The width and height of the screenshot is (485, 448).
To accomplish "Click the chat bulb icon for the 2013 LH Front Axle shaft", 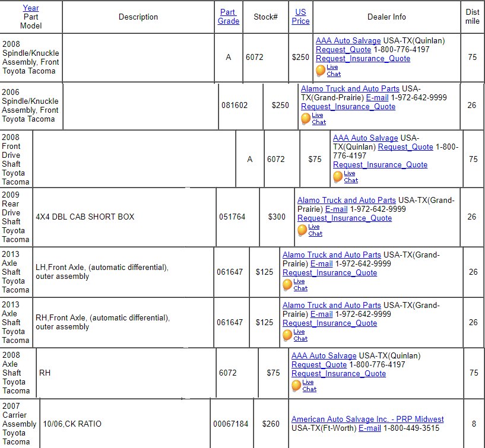I will tap(287, 285).
